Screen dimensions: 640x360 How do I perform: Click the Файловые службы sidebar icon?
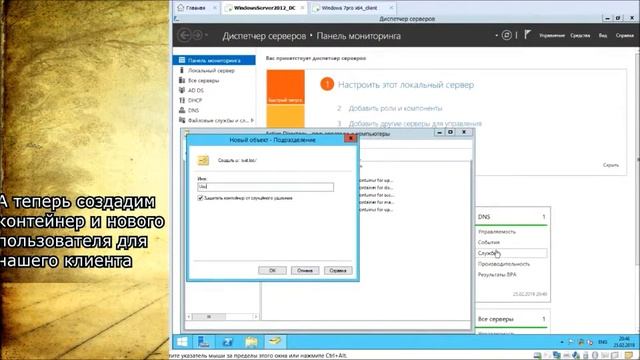(x=182, y=120)
